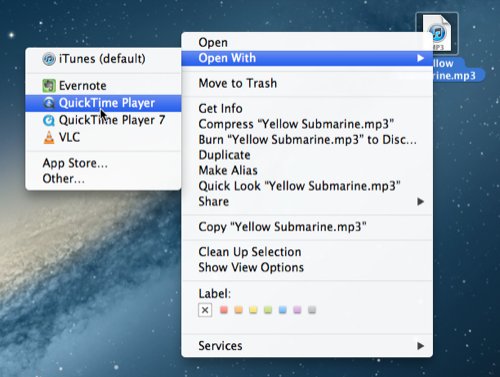Screen dimensions: 500x377
Task: Apply the red label color
Action: [224, 310]
